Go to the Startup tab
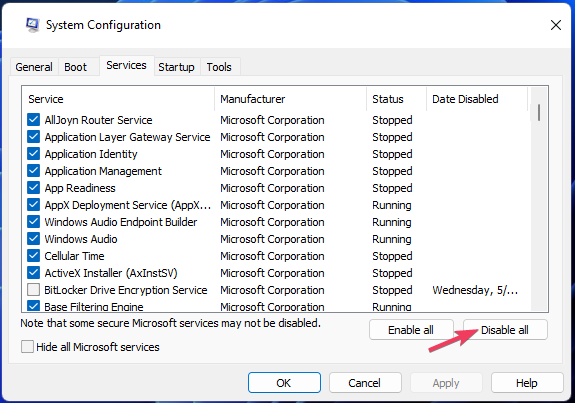Screen dimensions: 575x403 [176, 67]
